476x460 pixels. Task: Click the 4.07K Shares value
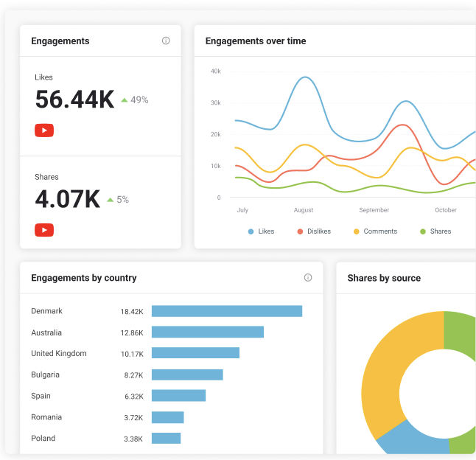coord(68,199)
